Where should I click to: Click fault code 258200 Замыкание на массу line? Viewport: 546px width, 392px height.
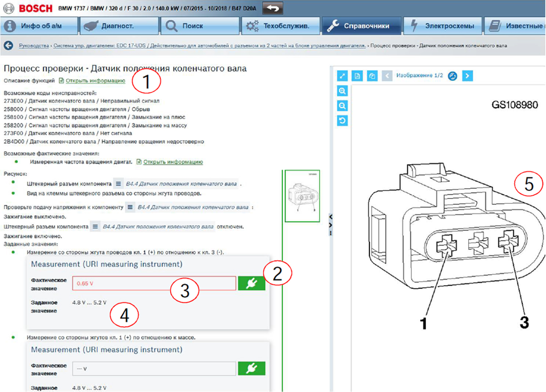pos(95,125)
